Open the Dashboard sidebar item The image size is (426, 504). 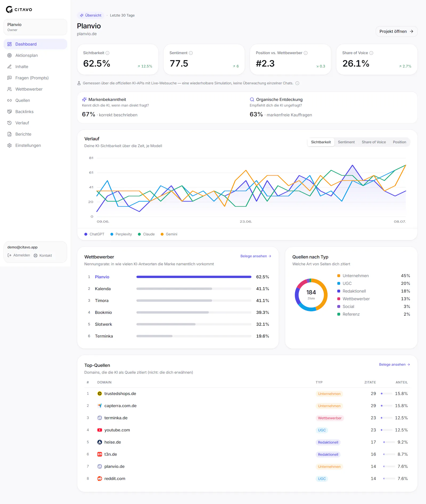coord(35,44)
